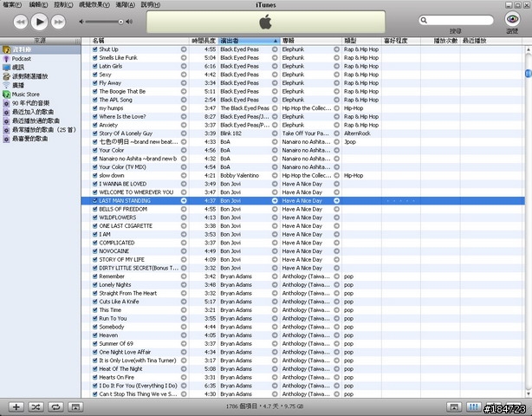
Task: Click the Play button
Action: pos(39,22)
